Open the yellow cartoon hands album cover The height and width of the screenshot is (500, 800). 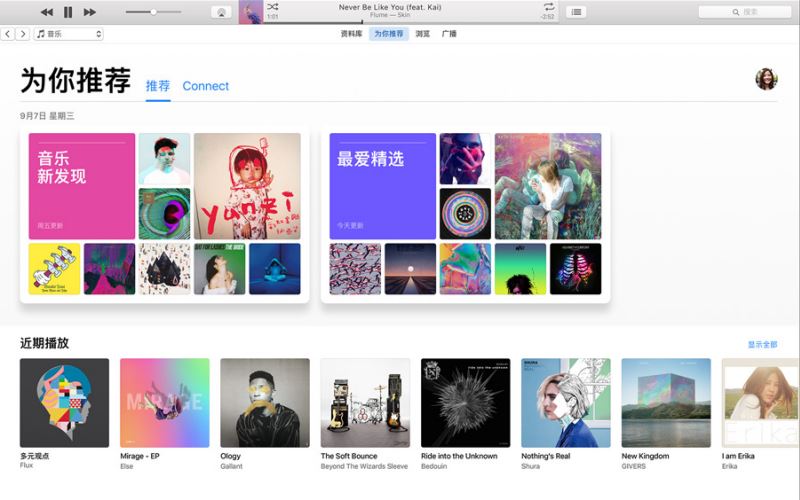click(55, 269)
